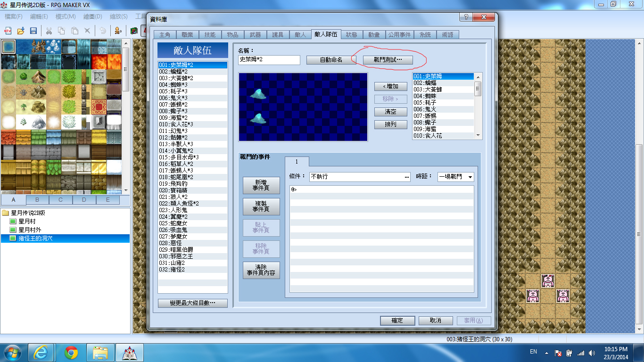Click the 自動命名 auto-name button
The width and height of the screenshot is (644, 362).
pos(331,60)
